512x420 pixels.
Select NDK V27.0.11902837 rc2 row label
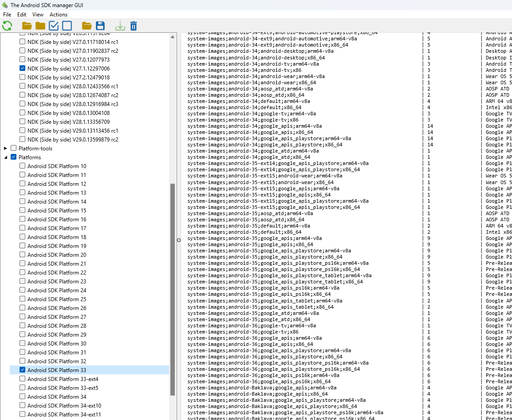(x=73, y=51)
